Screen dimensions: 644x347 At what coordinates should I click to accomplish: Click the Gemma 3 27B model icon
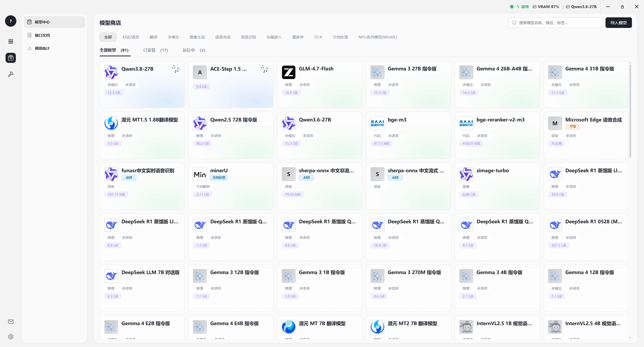pyautogui.click(x=377, y=72)
